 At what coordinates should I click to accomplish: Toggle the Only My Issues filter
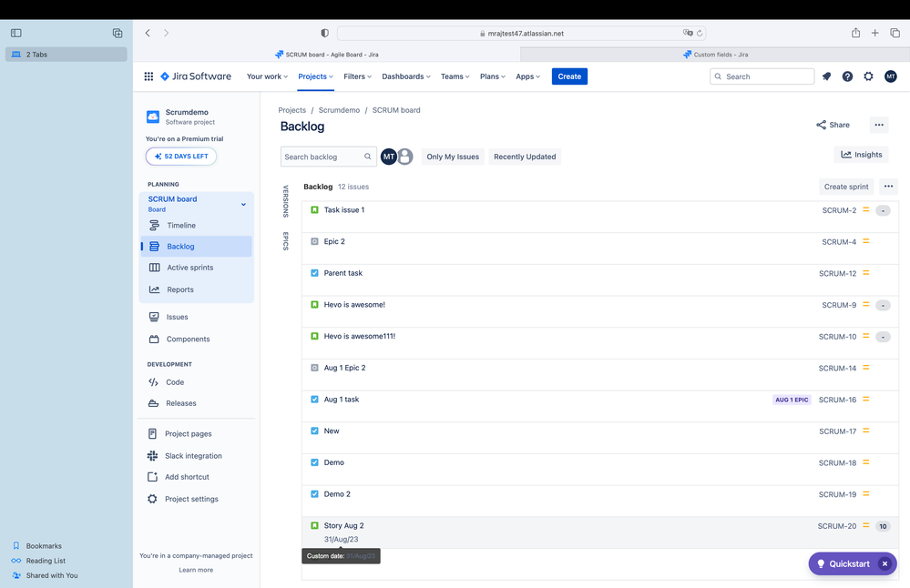click(x=452, y=157)
